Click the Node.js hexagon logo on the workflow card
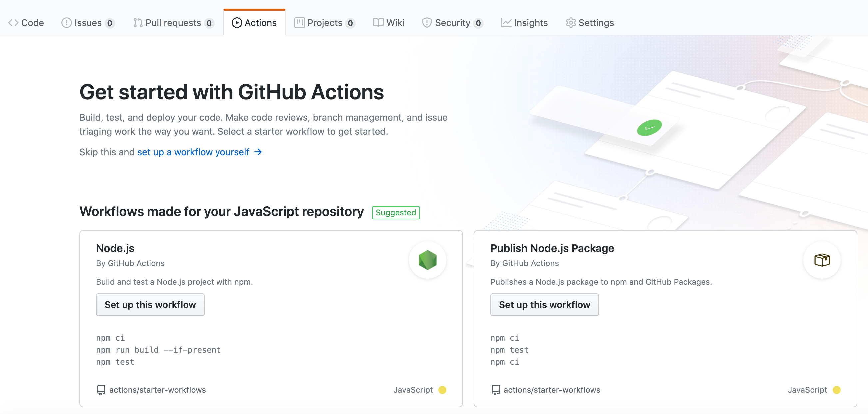This screenshot has width=868, height=414. tap(428, 260)
